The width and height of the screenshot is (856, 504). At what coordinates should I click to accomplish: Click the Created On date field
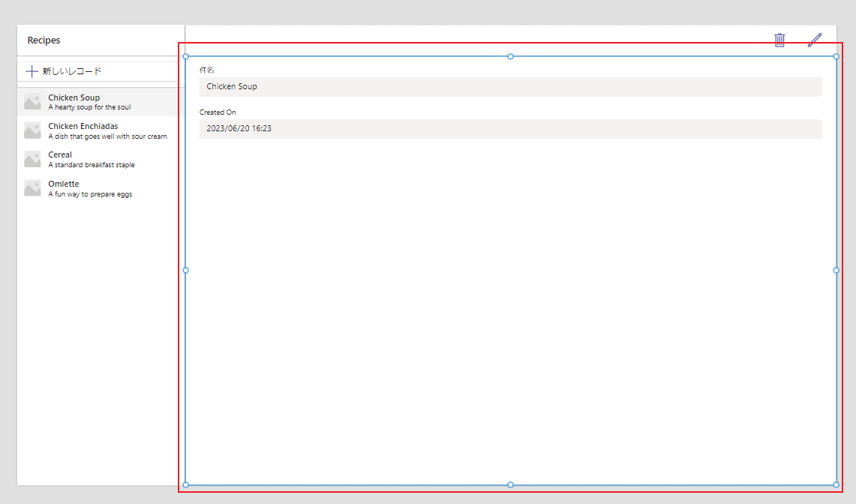[x=510, y=129]
